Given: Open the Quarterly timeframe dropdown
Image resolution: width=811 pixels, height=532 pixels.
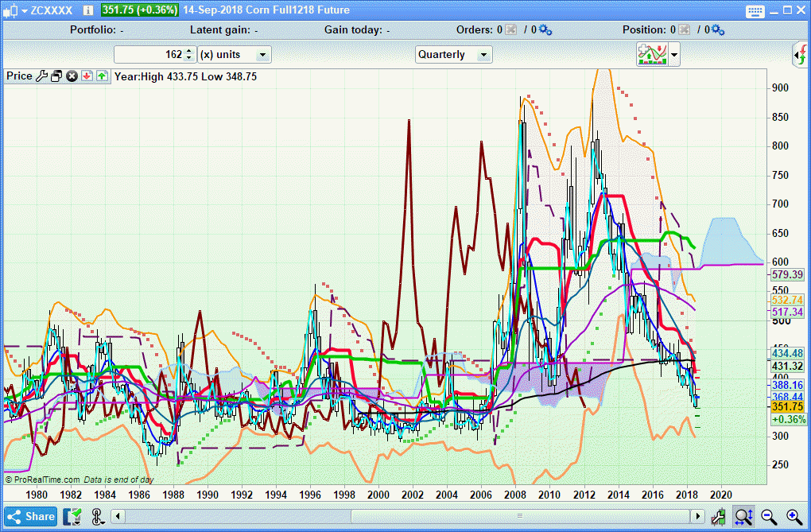Looking at the screenshot, I should pos(454,54).
